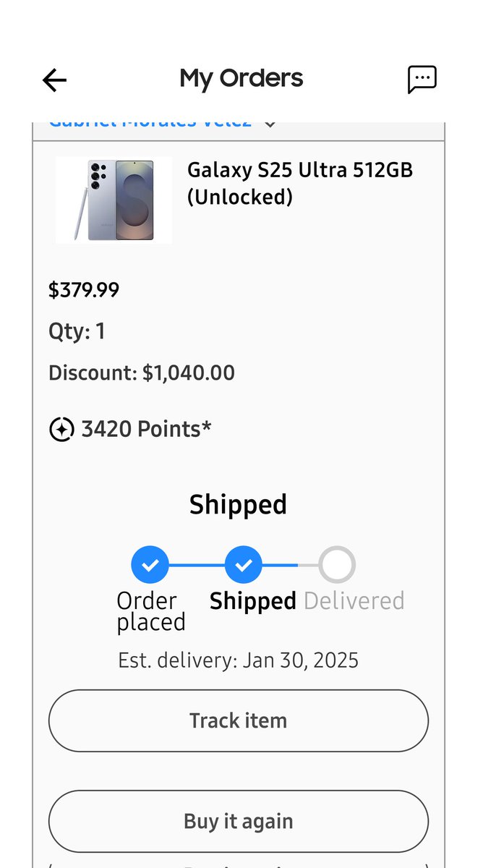Viewport: 483px width, 868px height.
Task: Select the Order placed checkmark circle
Action: pos(150,565)
